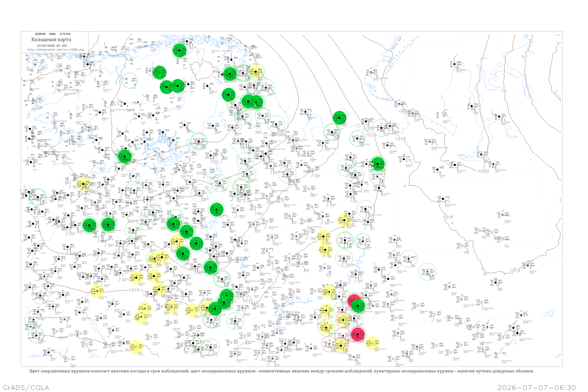
Task: Click the station label 'Можга 28409'
Action: (320, 298)
